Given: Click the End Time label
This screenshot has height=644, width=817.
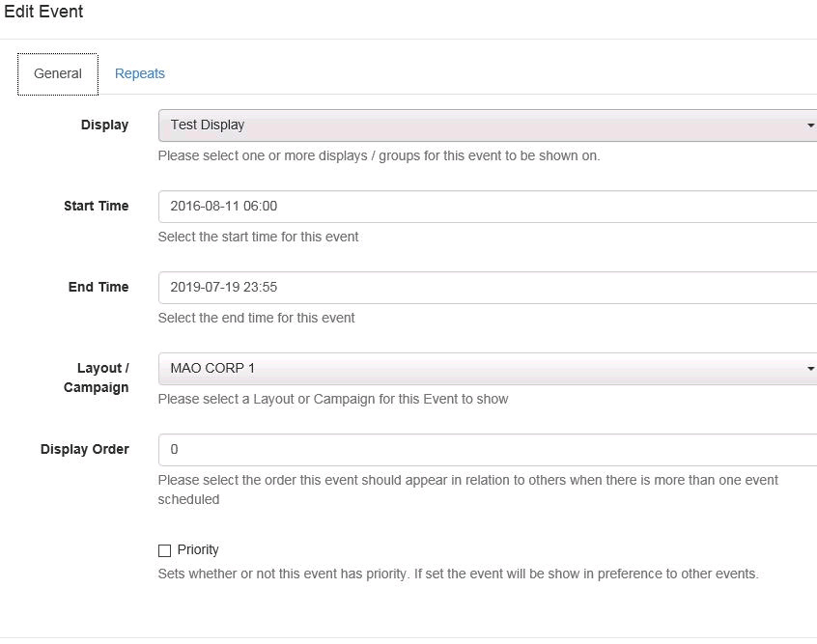Looking at the screenshot, I should click(99, 287).
